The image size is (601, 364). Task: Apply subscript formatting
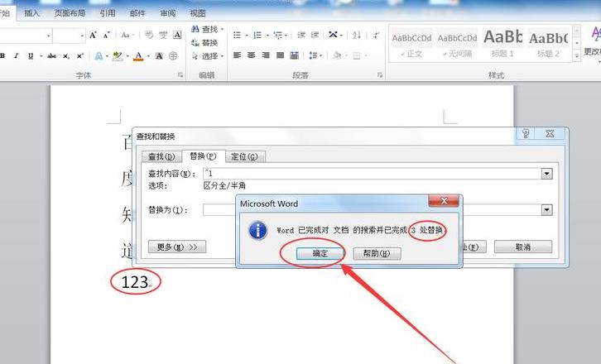coord(66,56)
